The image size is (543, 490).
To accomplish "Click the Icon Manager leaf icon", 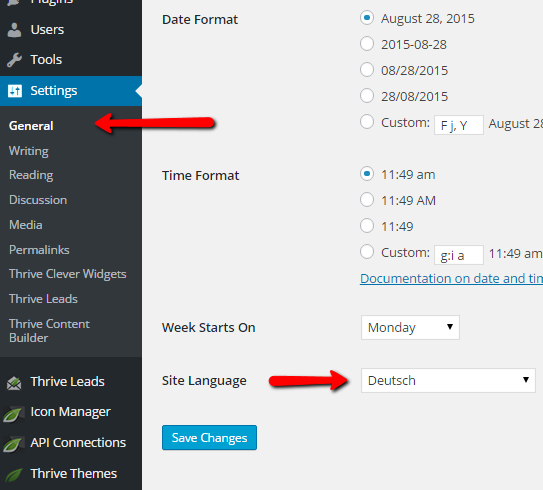I will 13,413.
